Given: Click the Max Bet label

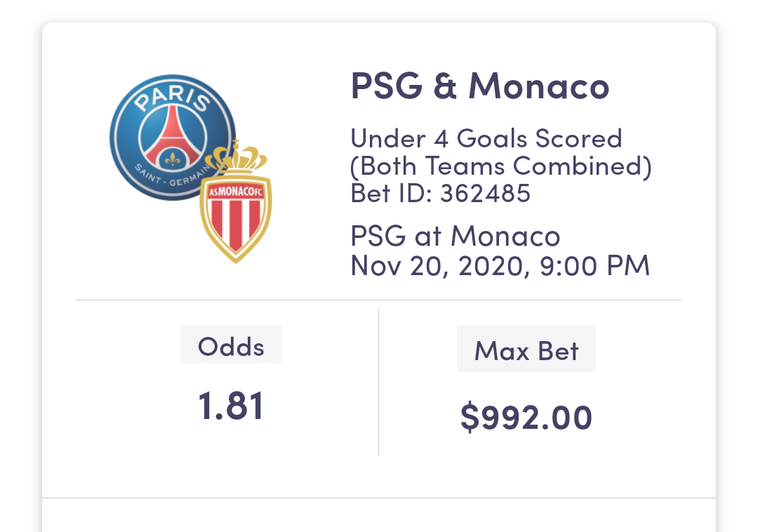Looking at the screenshot, I should point(526,350).
